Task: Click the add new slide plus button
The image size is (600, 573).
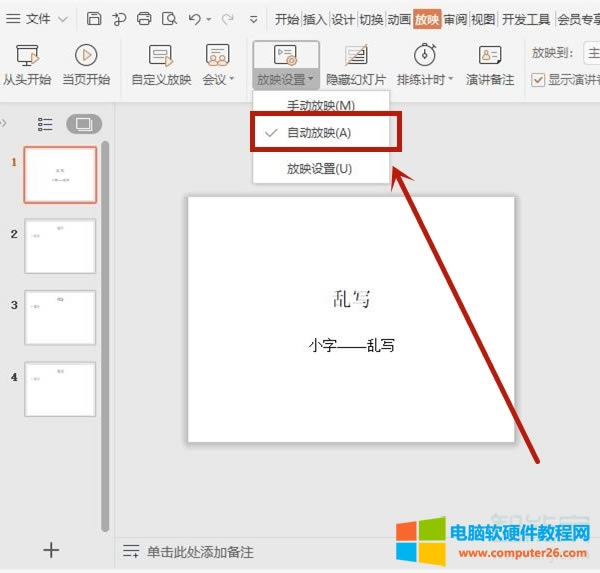Action: 52,550
